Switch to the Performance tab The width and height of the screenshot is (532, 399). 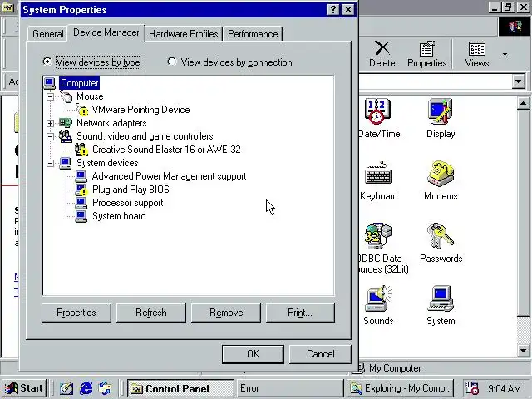point(253,34)
